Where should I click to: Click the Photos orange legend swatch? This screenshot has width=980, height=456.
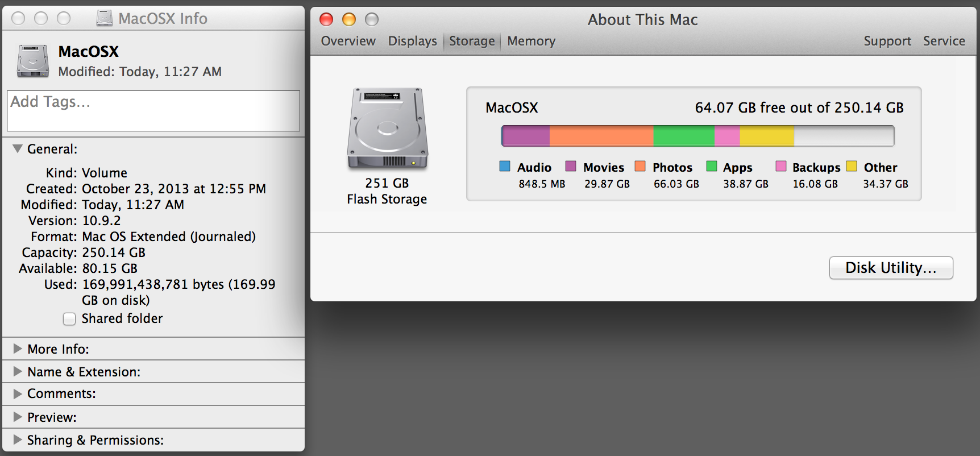point(640,166)
